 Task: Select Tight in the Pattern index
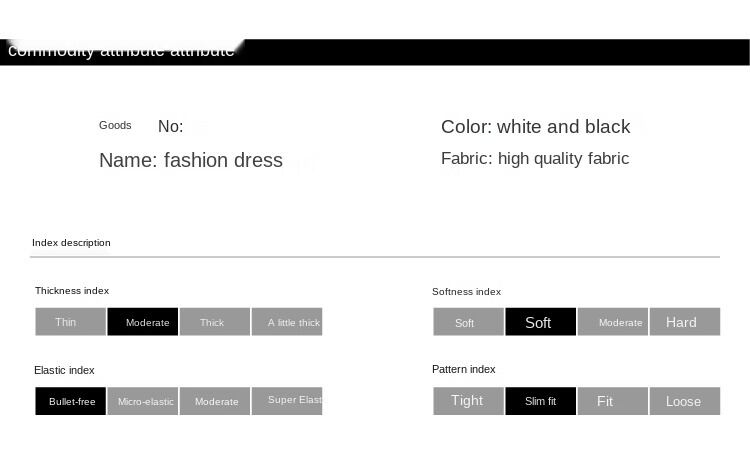(468, 401)
